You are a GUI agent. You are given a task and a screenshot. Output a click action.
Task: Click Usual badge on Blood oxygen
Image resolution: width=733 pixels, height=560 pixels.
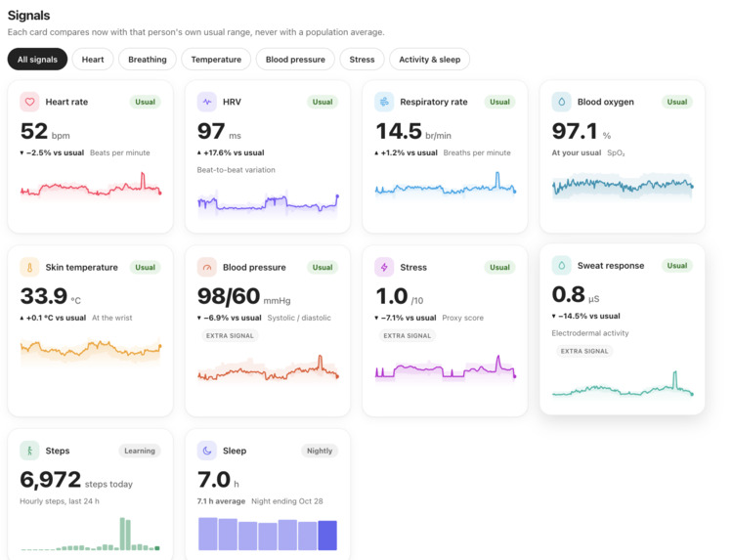[x=677, y=102]
